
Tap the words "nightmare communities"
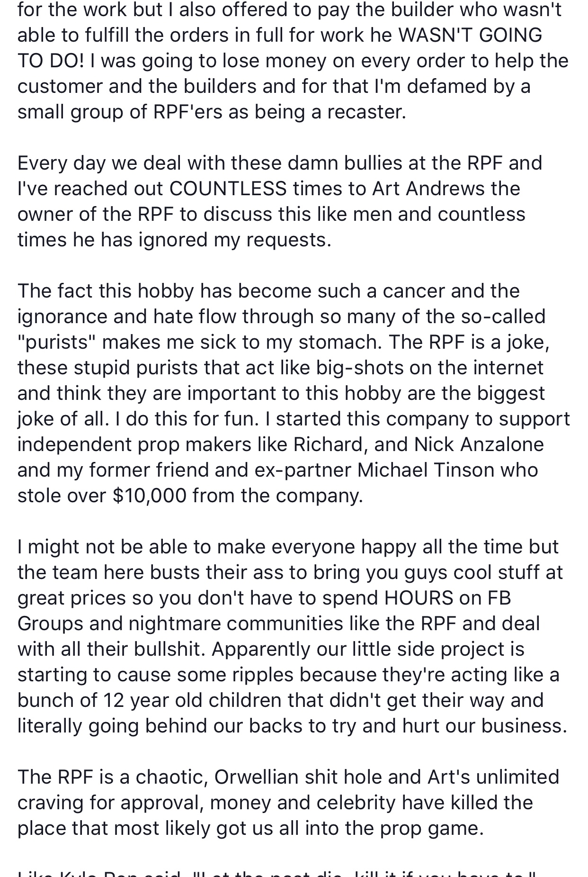(236, 624)
